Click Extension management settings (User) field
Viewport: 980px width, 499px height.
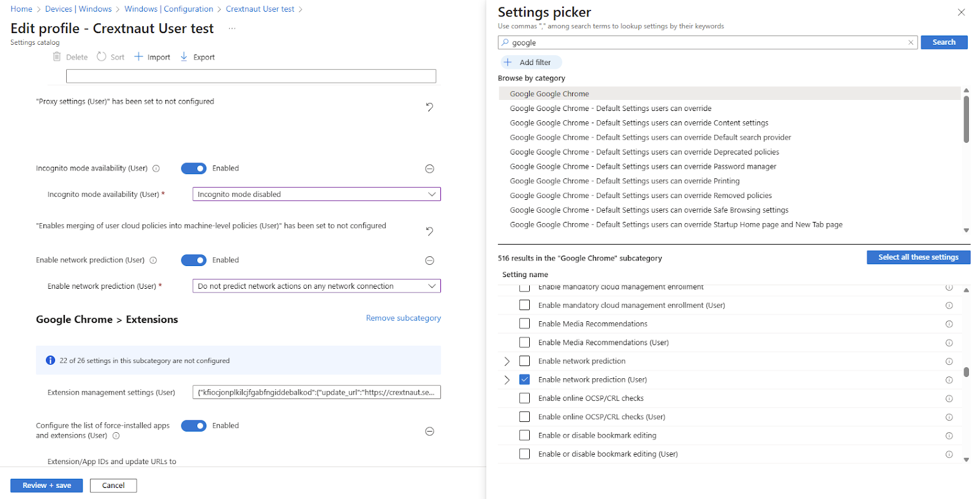point(317,392)
